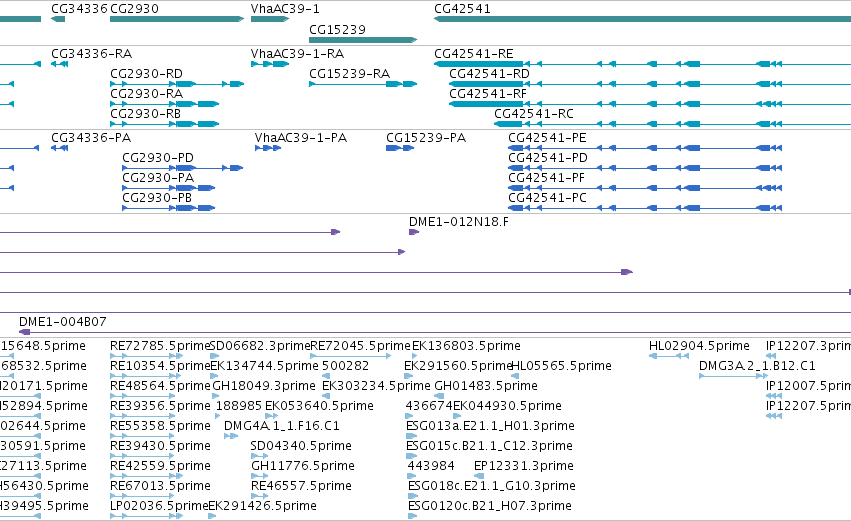Viewport: 851px width, 521px height.
Task: Open the CG15239-RA transcript label
Action: [350, 73]
